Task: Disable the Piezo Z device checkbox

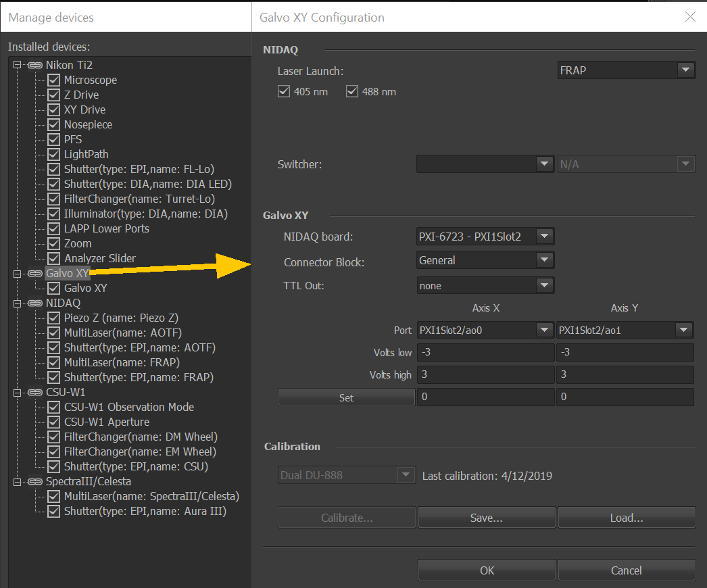Action: (54, 318)
